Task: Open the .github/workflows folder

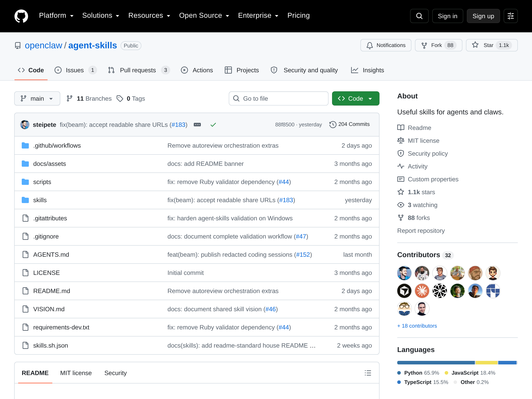Action: pos(57,145)
